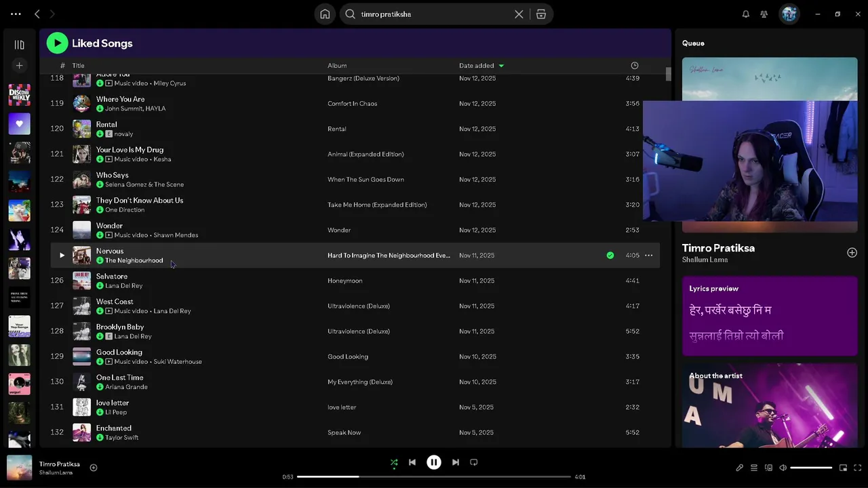Click in the search box with 'timro pratiksha'
Viewport: 868px width, 488px height.
434,14
